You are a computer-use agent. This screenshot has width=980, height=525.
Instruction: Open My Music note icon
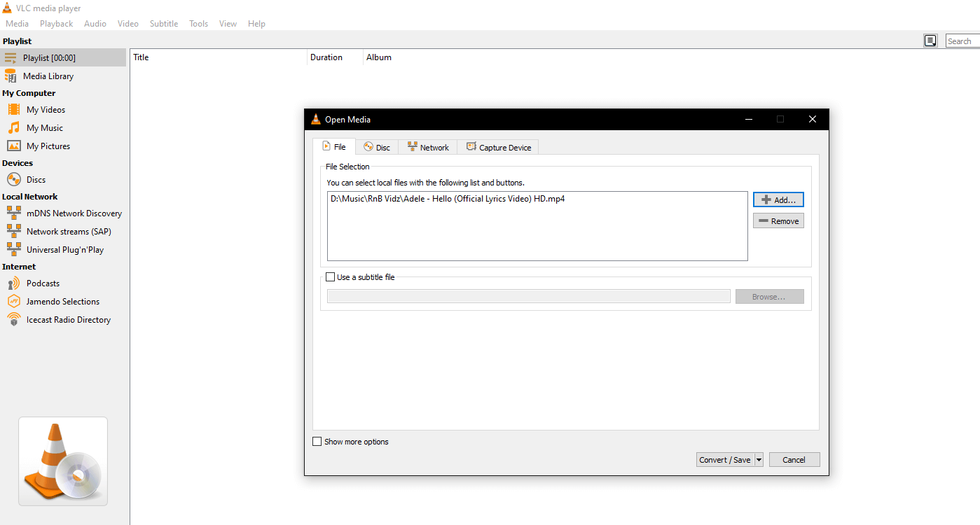coord(14,128)
